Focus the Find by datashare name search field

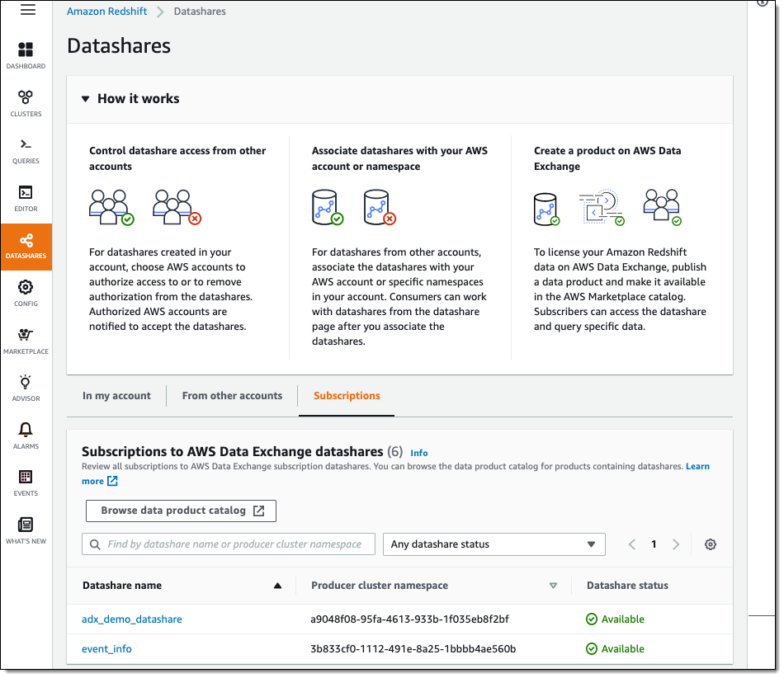229,544
